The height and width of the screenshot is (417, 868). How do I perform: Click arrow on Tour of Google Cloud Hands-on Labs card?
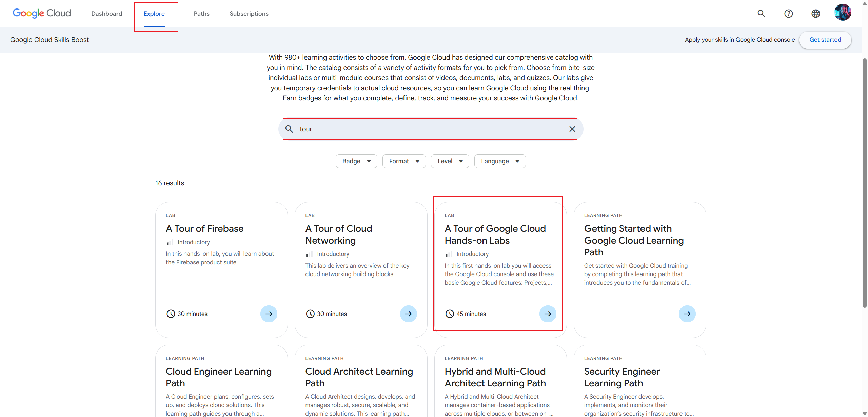click(548, 314)
